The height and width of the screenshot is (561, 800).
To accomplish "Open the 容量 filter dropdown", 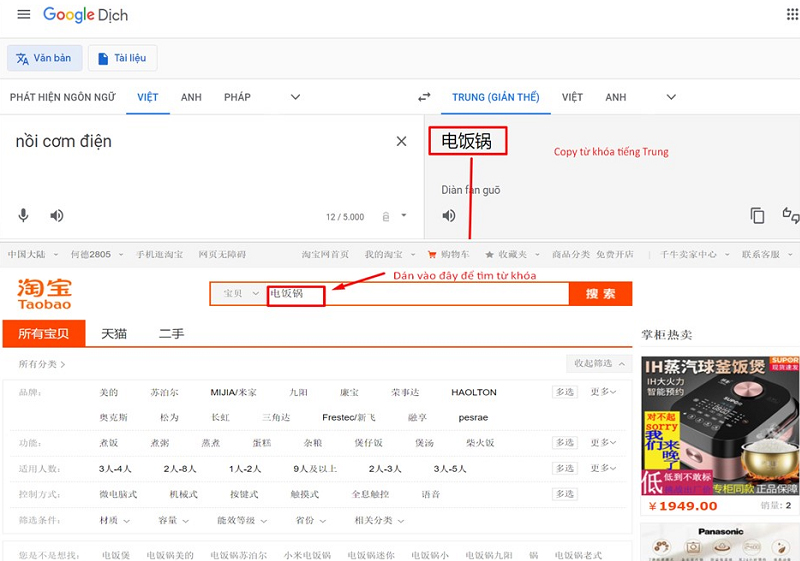I will click(173, 520).
